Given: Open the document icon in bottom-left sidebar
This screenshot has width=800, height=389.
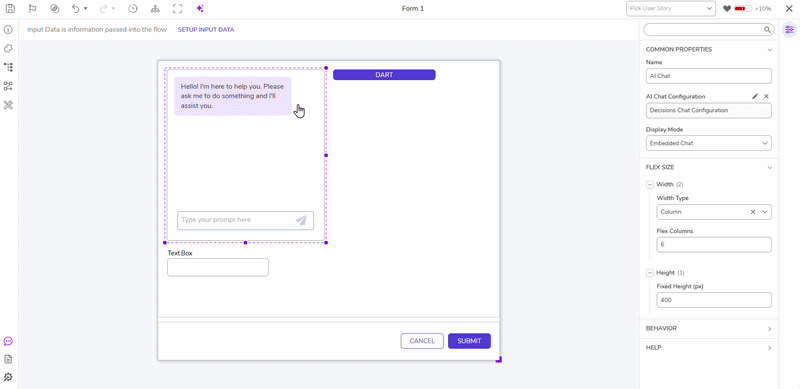Looking at the screenshot, I should tap(8, 359).
